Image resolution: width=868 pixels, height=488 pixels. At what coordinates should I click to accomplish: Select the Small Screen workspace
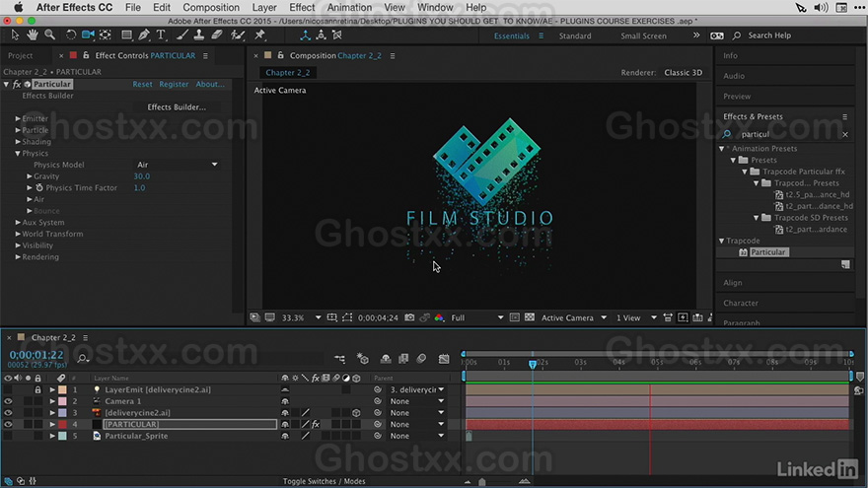(x=643, y=35)
